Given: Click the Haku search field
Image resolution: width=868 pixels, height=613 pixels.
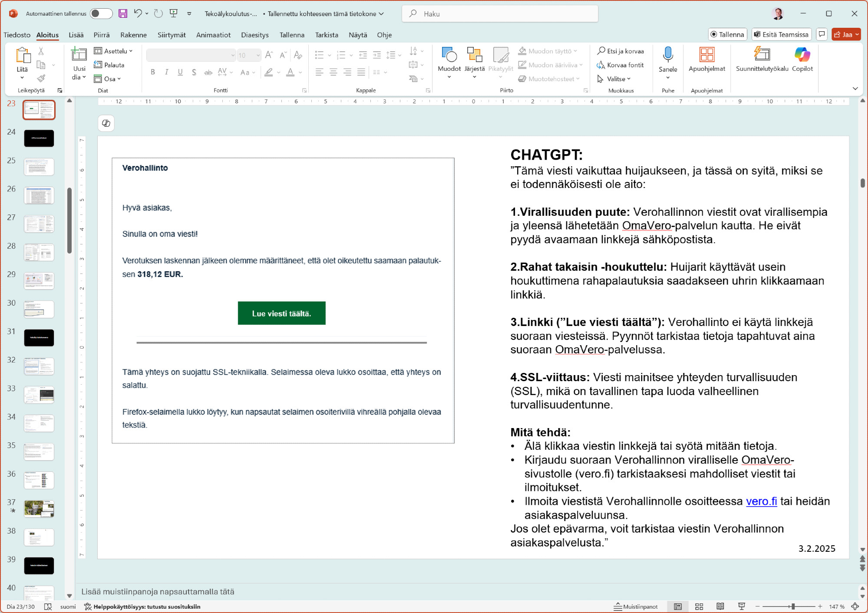Looking at the screenshot, I should [x=500, y=13].
